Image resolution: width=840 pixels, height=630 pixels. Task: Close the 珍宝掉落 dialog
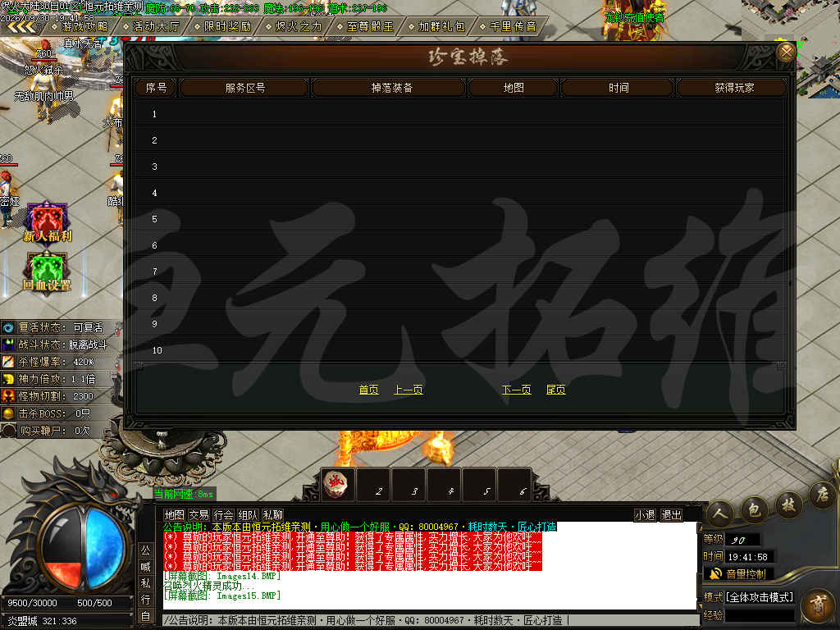pos(786,52)
